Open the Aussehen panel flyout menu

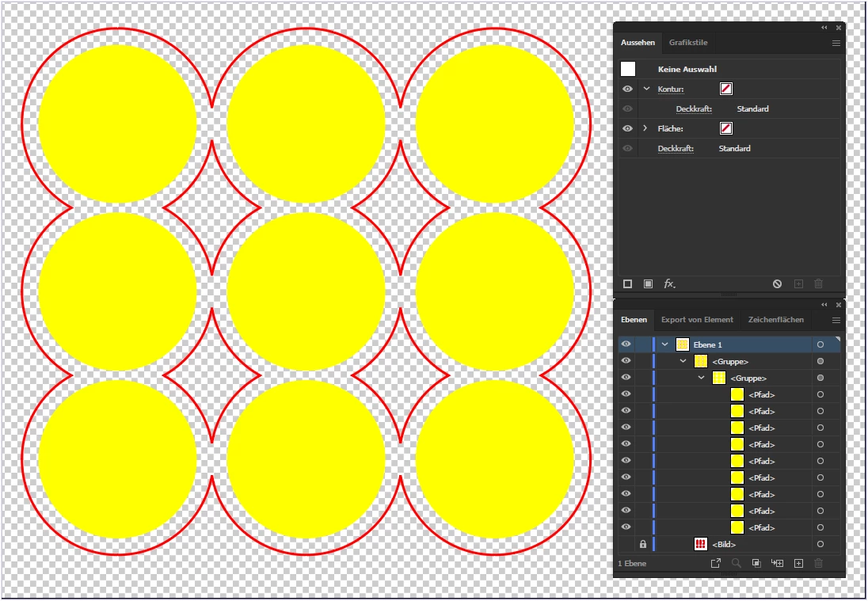click(836, 44)
